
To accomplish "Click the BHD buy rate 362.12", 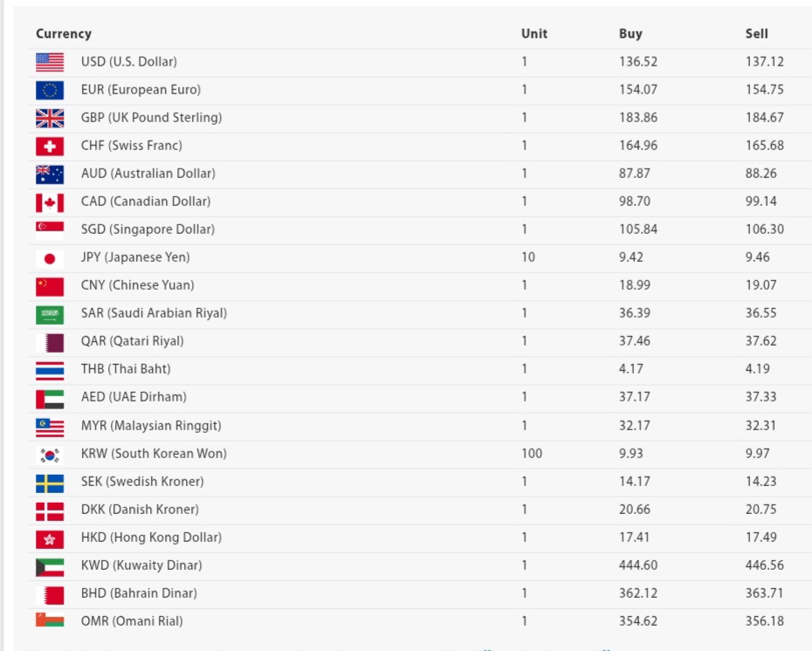I will tap(638, 593).
